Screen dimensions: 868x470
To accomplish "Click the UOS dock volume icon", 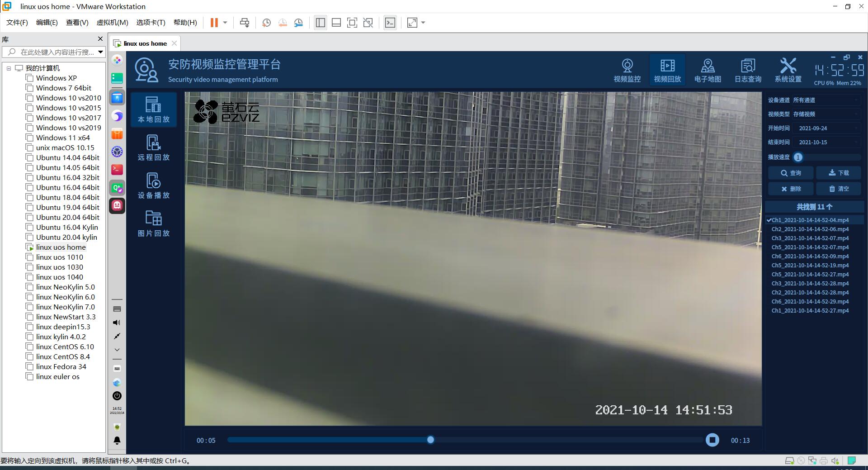I will (117, 323).
